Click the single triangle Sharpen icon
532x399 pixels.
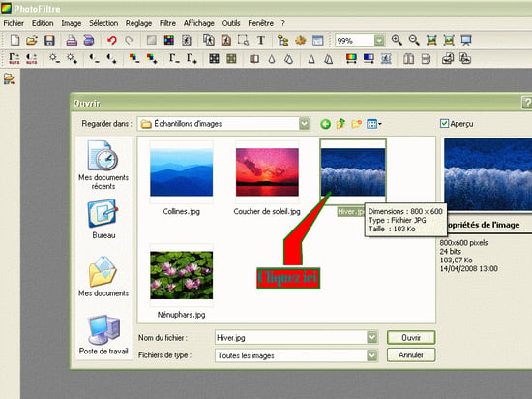point(311,59)
